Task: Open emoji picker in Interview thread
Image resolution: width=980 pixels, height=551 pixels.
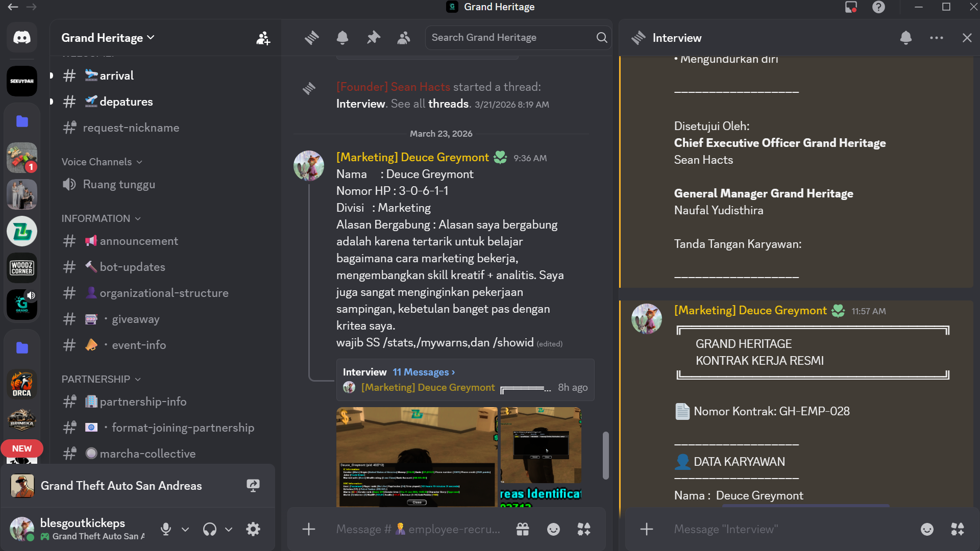Action: pyautogui.click(x=927, y=529)
